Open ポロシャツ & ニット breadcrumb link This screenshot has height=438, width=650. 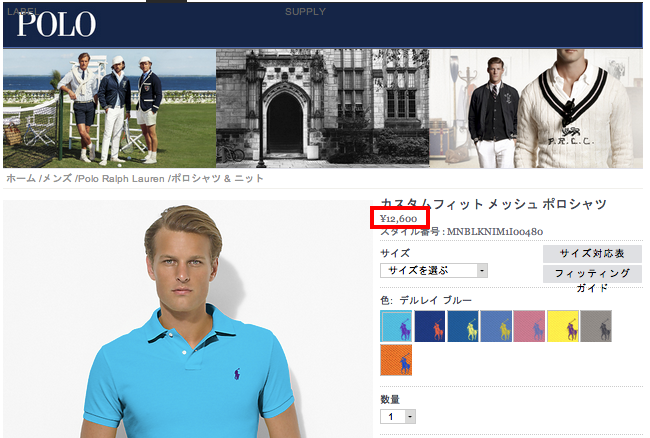point(218,179)
